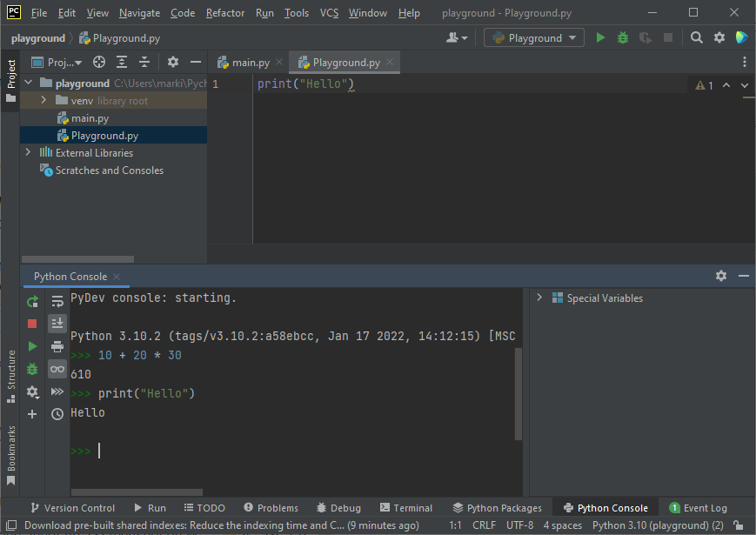Open the Refactor menu
This screenshot has height=535, width=756.
coord(225,13)
